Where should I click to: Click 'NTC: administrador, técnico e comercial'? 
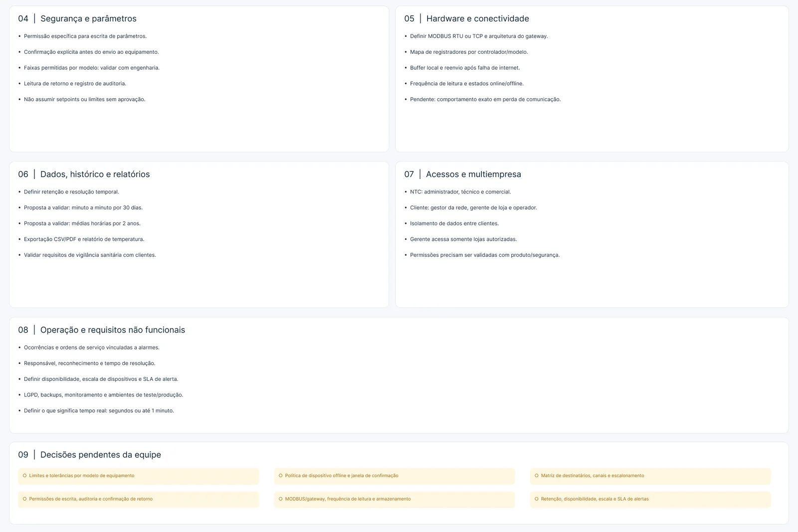coord(460,192)
